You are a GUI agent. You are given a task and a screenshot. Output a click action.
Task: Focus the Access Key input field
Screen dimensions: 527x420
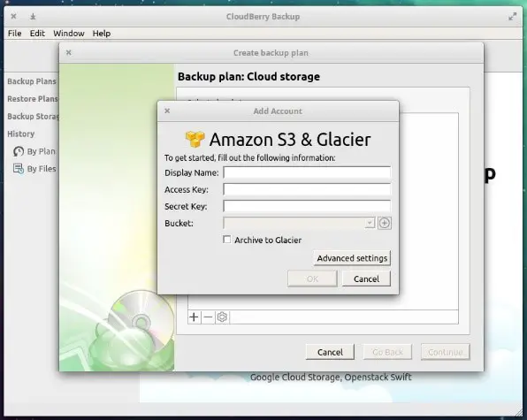(307, 189)
